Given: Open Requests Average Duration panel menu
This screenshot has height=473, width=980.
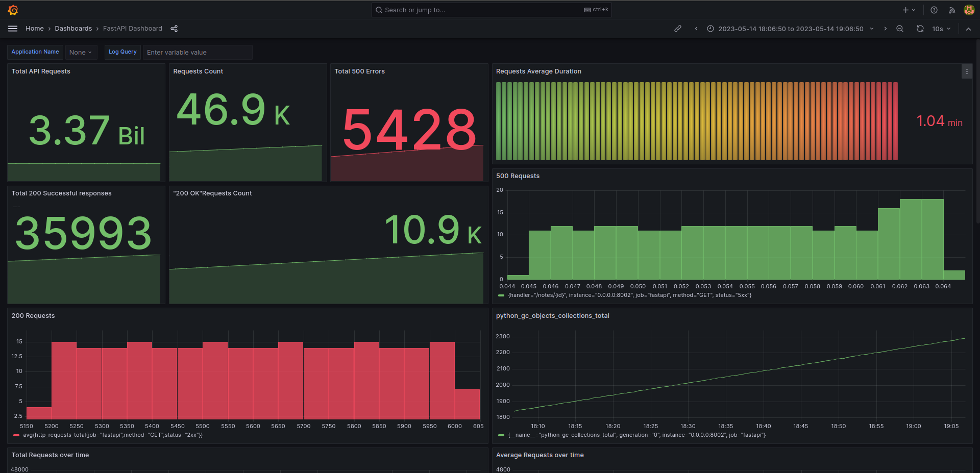Looking at the screenshot, I should click(967, 71).
